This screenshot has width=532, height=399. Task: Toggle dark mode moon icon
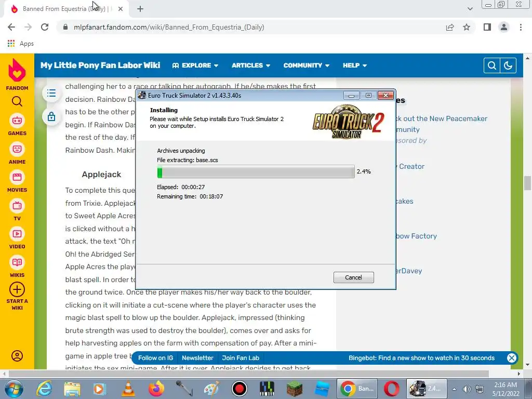pyautogui.click(x=508, y=65)
